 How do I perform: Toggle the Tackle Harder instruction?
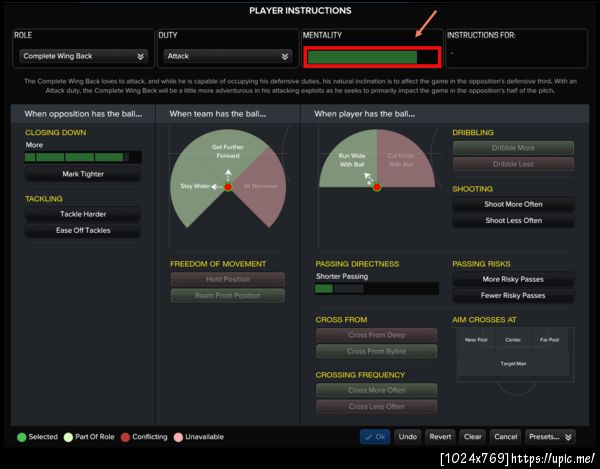click(83, 214)
